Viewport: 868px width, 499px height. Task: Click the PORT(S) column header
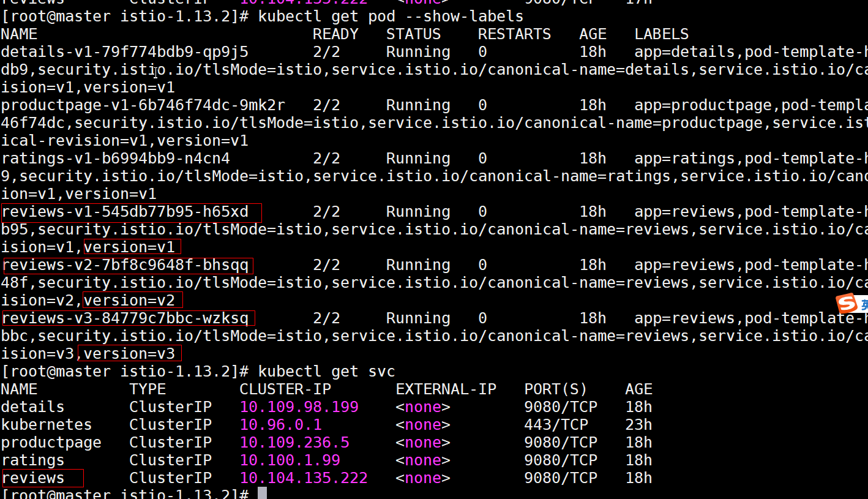pyautogui.click(x=556, y=389)
